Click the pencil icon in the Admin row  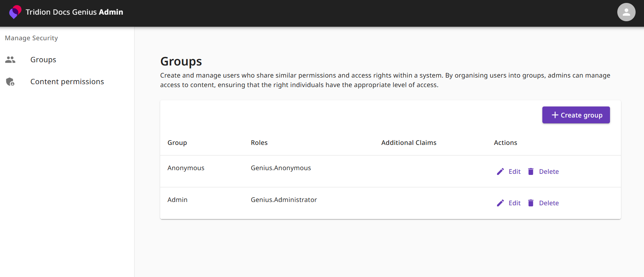pyautogui.click(x=500, y=203)
